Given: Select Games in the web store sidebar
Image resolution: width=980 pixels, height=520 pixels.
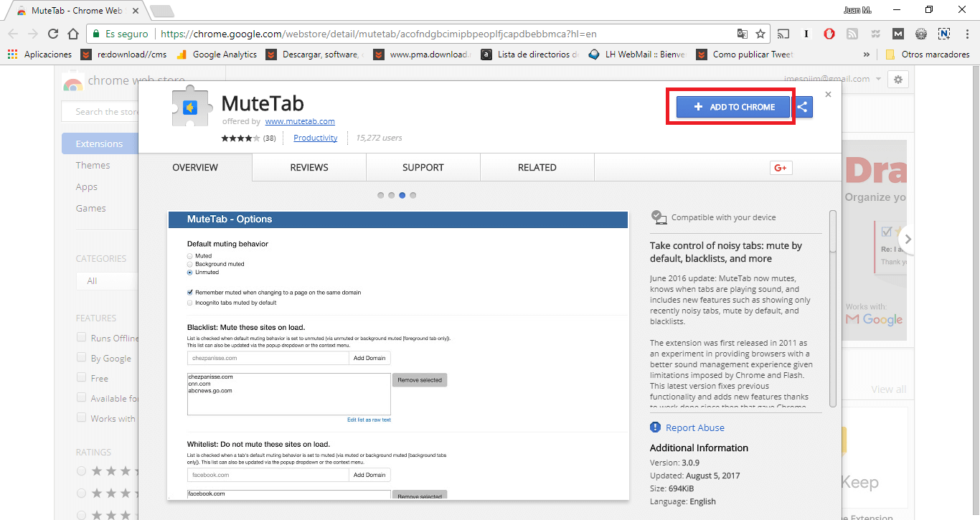Looking at the screenshot, I should pos(91,208).
